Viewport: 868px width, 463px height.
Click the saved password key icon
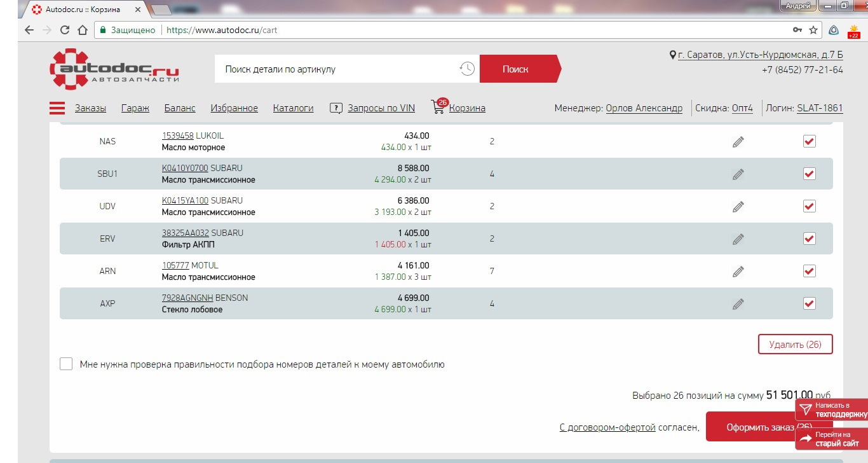797,30
